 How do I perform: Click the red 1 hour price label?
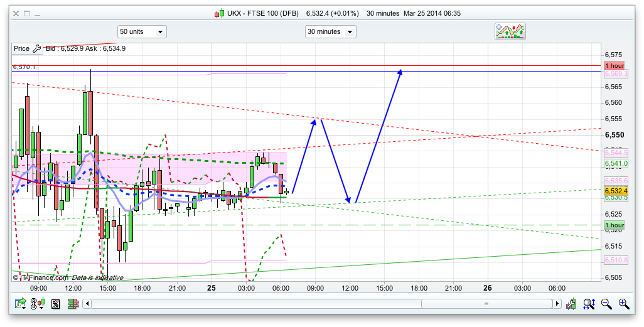614,65
